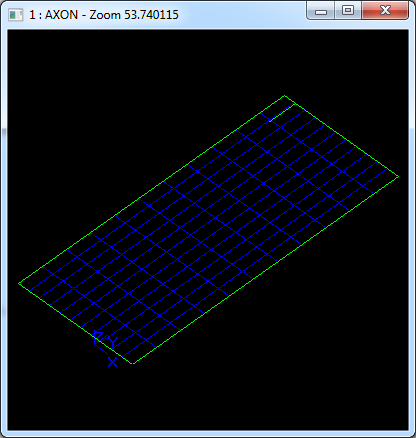Image resolution: width=416 pixels, height=438 pixels.
Task: Pick the topmost corner of the green boundary
Action: click(284, 96)
